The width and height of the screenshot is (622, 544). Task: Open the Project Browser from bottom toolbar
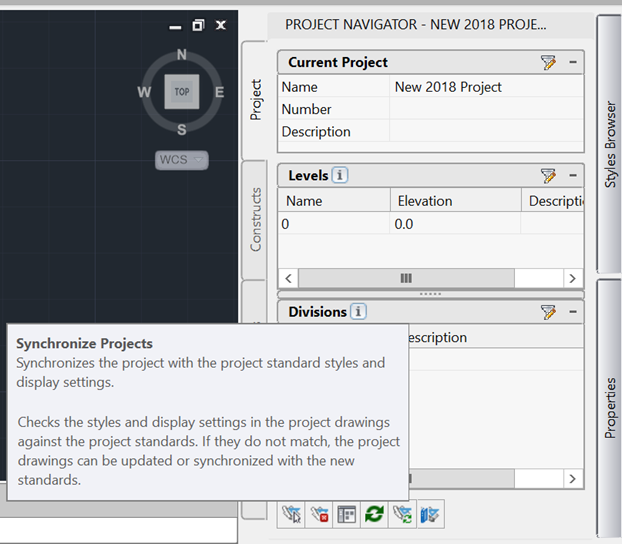click(x=291, y=514)
